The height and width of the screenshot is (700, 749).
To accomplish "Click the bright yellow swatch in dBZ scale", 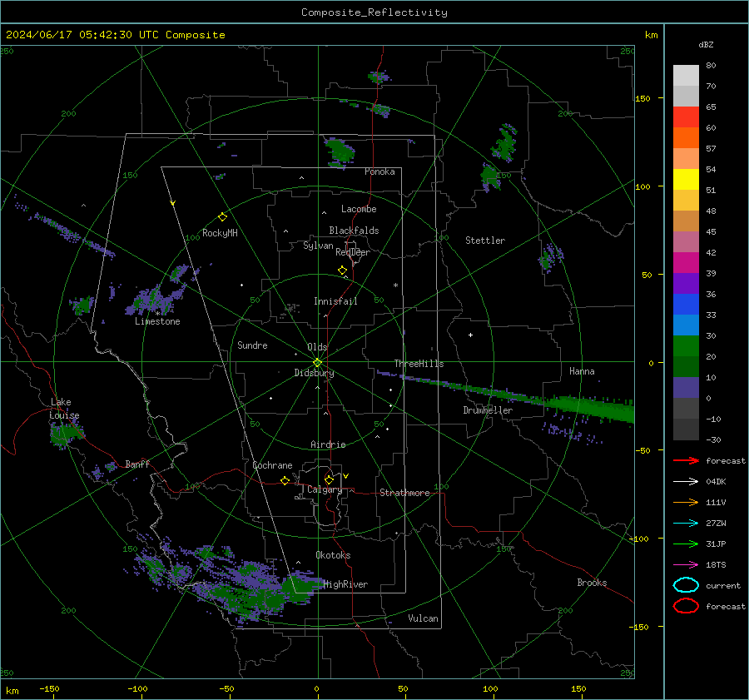I will point(686,179).
